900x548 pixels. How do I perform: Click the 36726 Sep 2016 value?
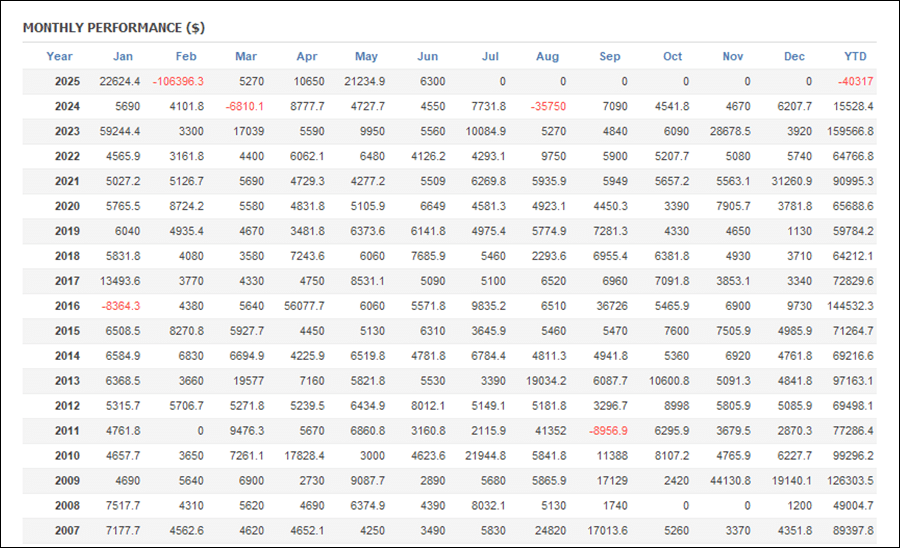point(612,306)
